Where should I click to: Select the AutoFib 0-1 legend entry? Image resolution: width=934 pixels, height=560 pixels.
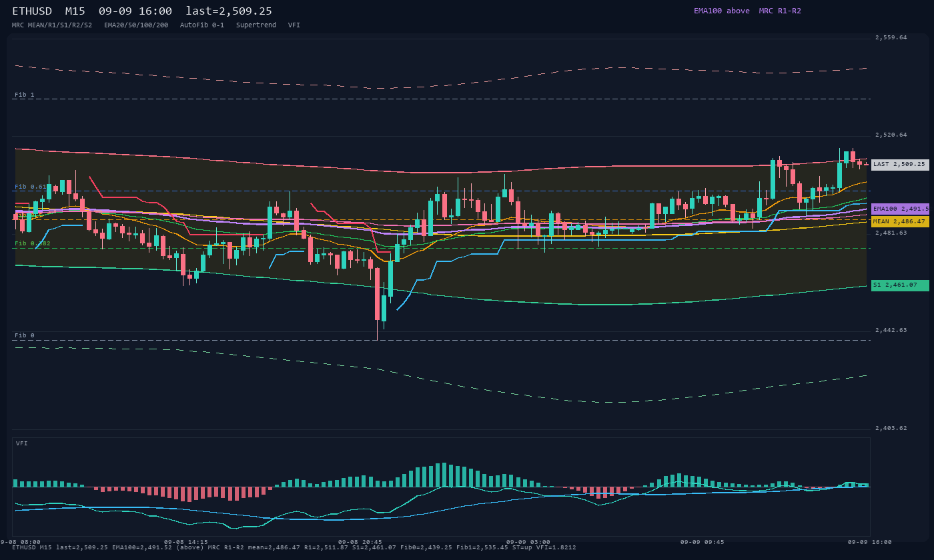[x=202, y=25]
